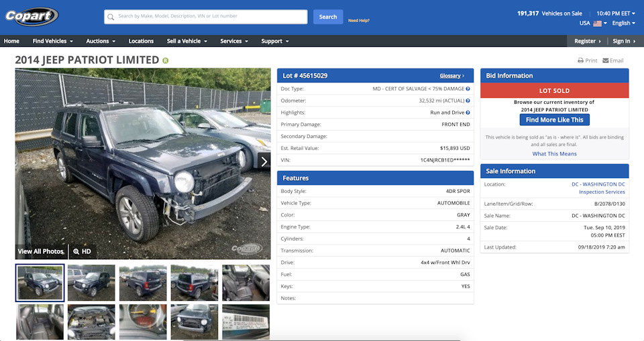
Task: Click Register link
Action: 588,41
